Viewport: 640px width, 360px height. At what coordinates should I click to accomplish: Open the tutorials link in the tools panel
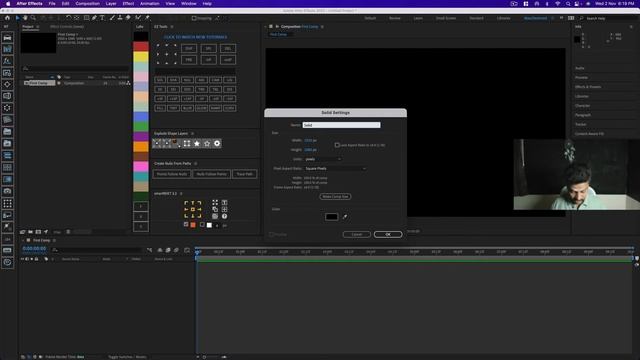196,37
